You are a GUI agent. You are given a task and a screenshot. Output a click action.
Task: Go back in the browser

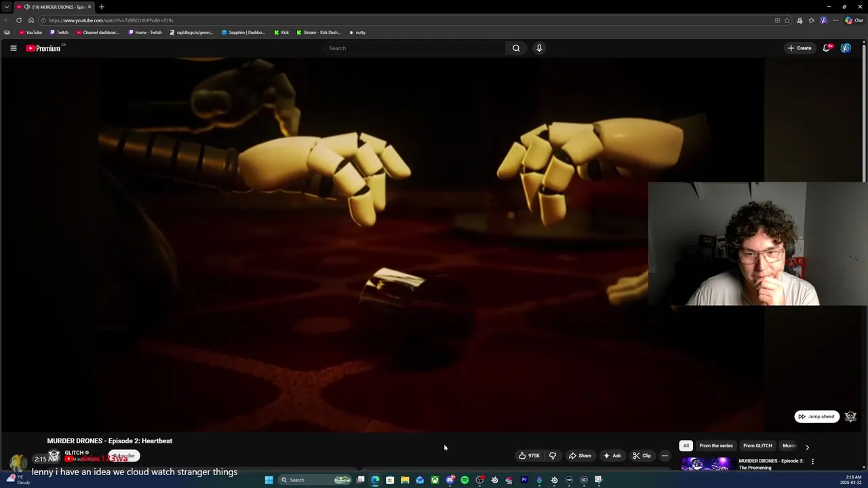(x=7, y=20)
